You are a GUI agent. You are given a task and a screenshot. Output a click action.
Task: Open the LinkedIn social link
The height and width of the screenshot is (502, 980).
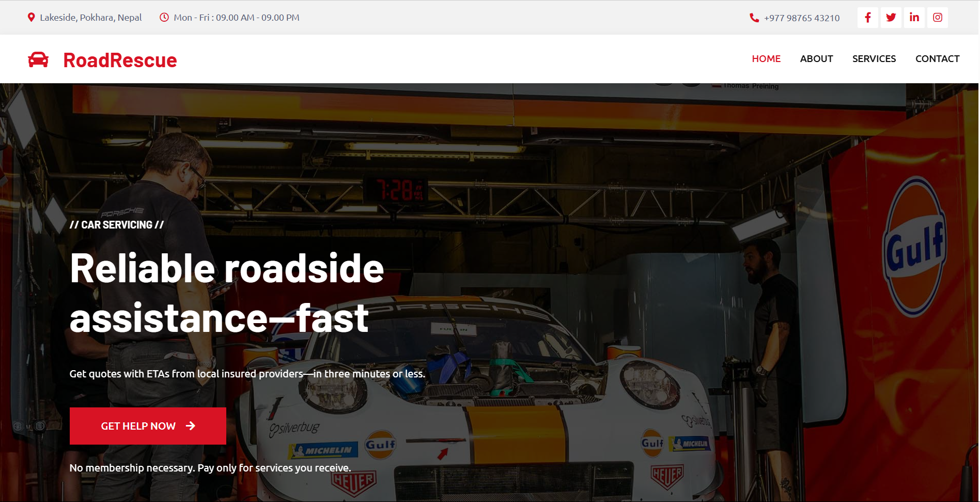[914, 18]
